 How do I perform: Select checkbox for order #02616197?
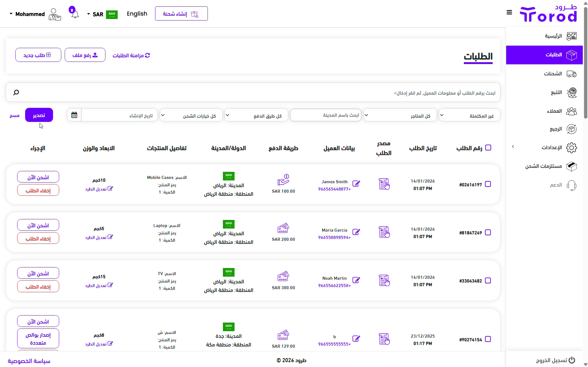(x=488, y=184)
